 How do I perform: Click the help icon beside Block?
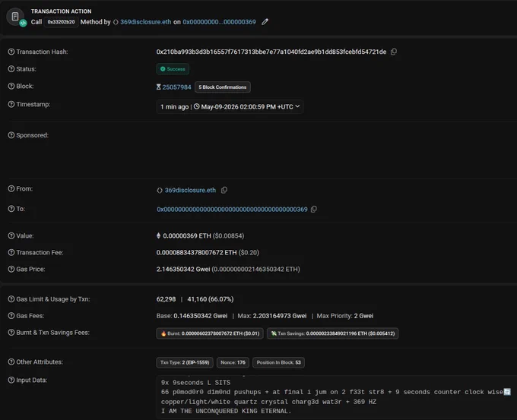[x=11, y=86]
